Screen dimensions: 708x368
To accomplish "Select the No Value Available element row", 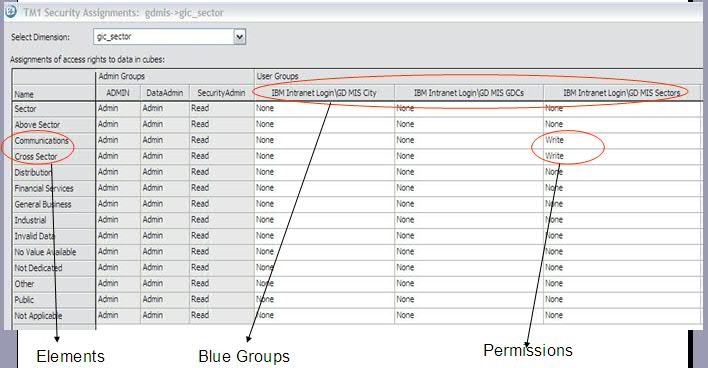I will [x=54, y=252].
